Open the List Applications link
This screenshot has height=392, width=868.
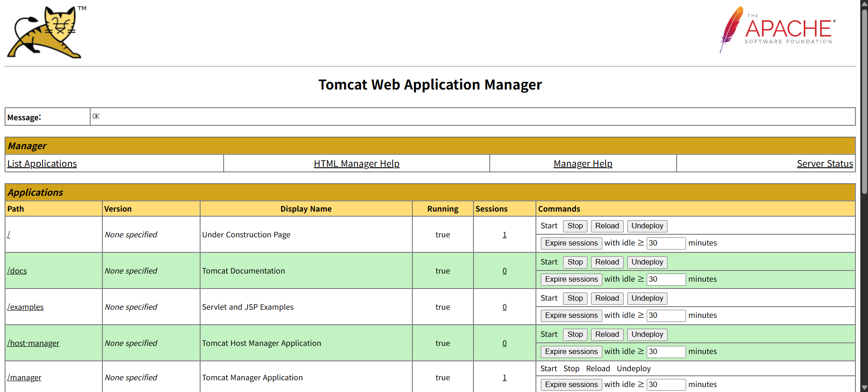42,164
